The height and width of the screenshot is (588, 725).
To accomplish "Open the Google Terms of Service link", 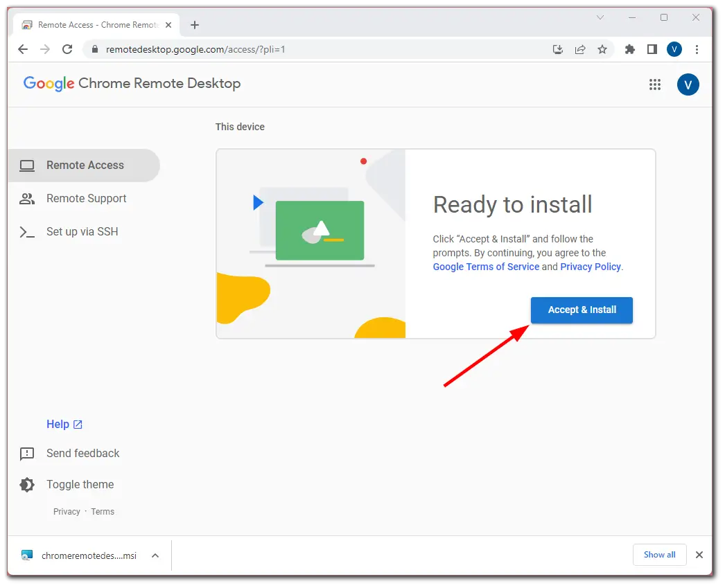I will [x=485, y=266].
